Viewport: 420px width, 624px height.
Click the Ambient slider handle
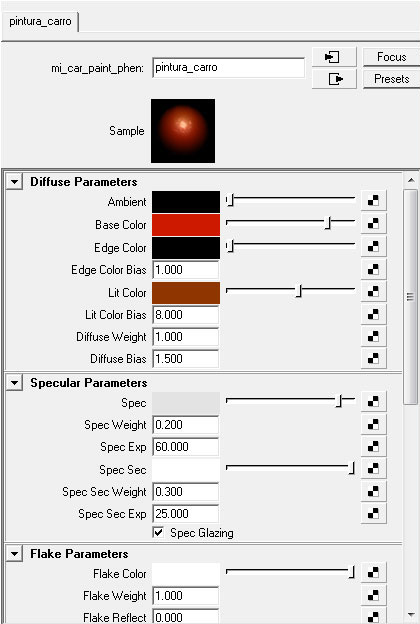pos(230,201)
